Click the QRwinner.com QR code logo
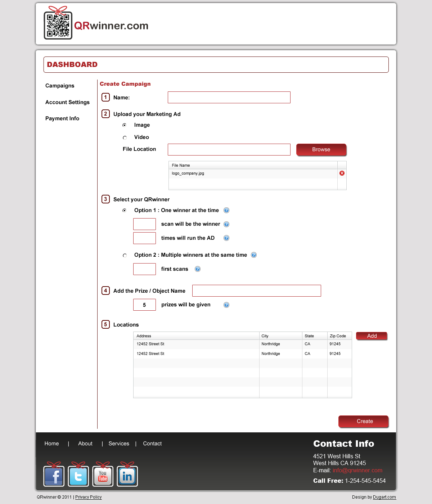432x504 pixels. click(x=58, y=23)
